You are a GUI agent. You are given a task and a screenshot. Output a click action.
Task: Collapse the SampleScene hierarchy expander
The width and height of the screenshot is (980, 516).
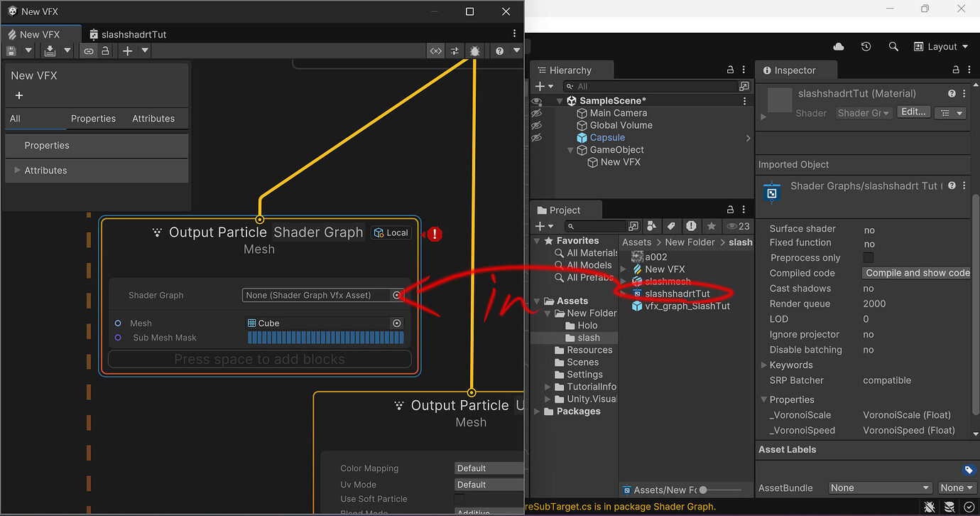click(560, 100)
